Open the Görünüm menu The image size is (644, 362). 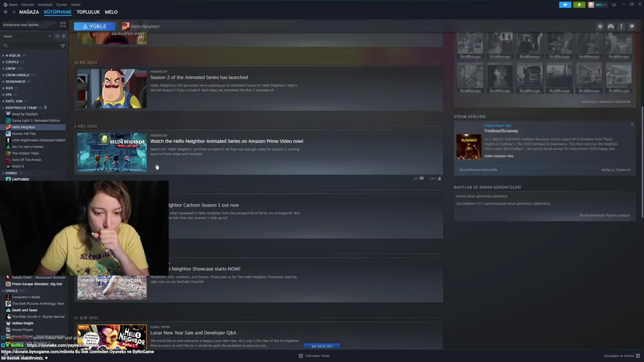point(28,5)
